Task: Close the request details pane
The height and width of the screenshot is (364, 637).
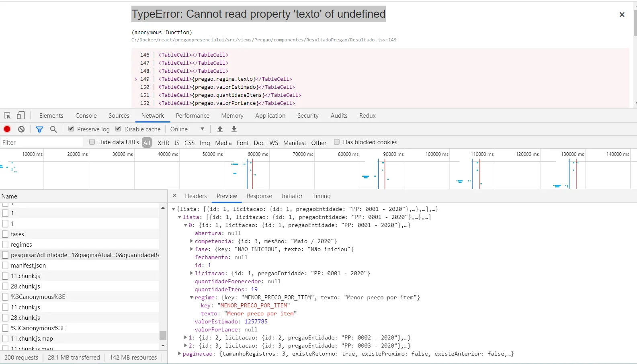Action: pyautogui.click(x=174, y=196)
